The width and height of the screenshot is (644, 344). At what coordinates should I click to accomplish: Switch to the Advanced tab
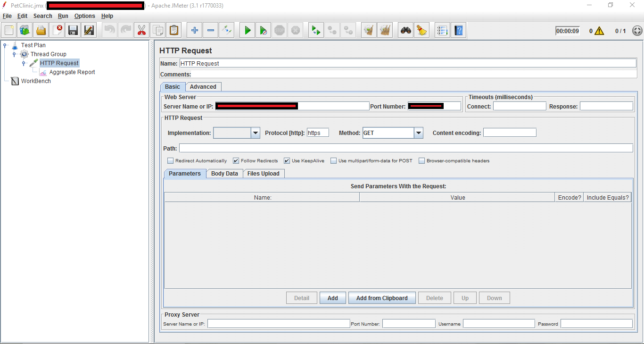click(x=203, y=87)
